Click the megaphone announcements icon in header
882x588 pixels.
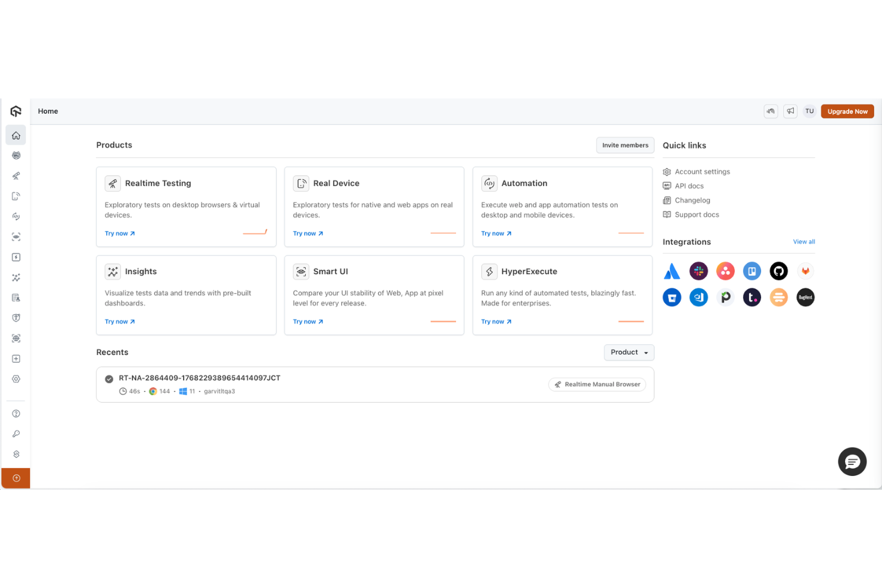(x=790, y=111)
